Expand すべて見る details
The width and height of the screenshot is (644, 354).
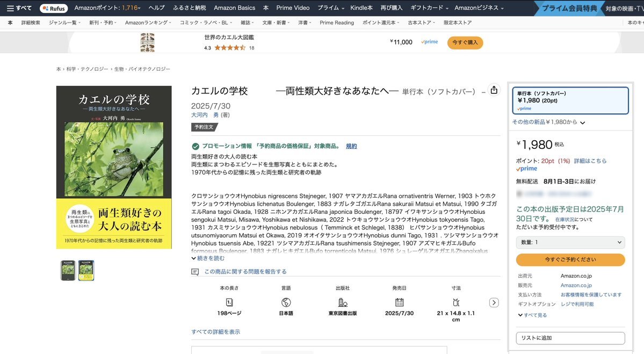coord(532,315)
